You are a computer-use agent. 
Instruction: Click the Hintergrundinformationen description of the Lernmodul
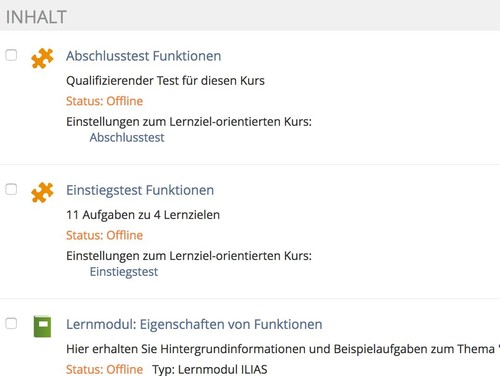pyautogui.click(x=283, y=349)
